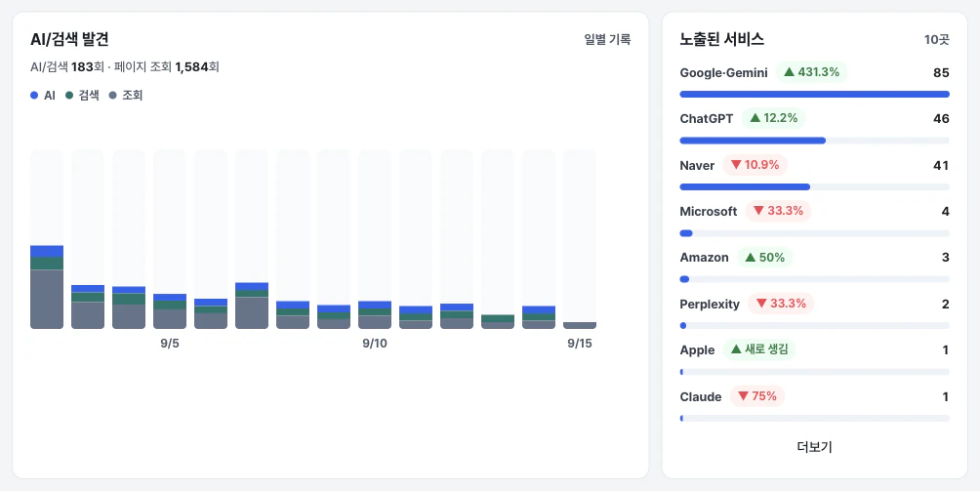
Task: Click the 9/10 axis label
Action: 375,344
